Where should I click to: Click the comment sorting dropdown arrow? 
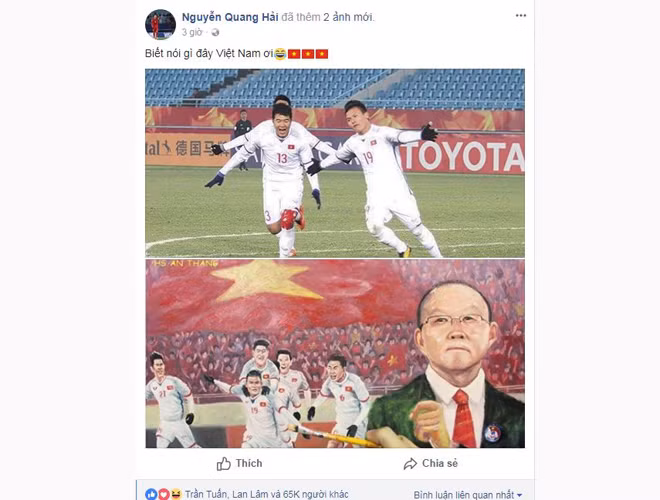tap(519, 495)
